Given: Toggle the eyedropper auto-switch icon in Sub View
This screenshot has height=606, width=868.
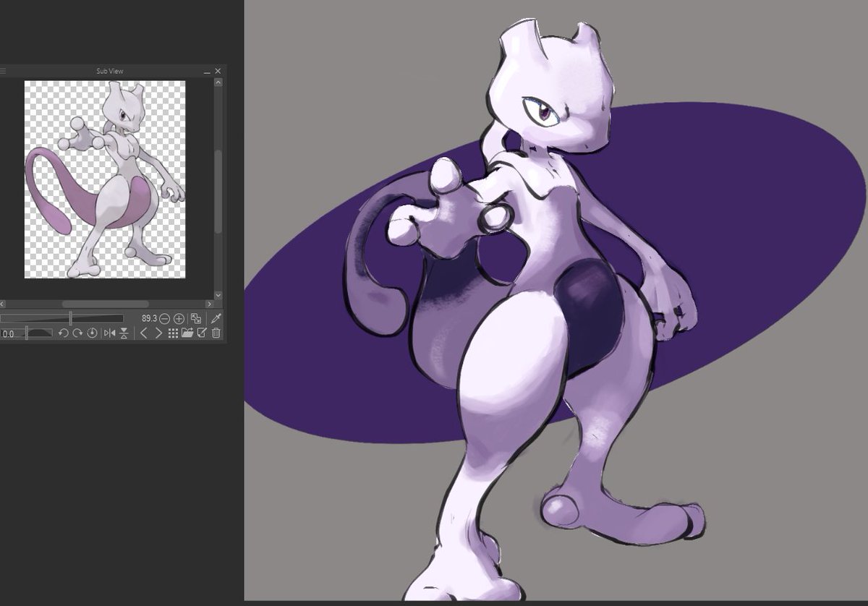Looking at the screenshot, I should coord(216,319).
